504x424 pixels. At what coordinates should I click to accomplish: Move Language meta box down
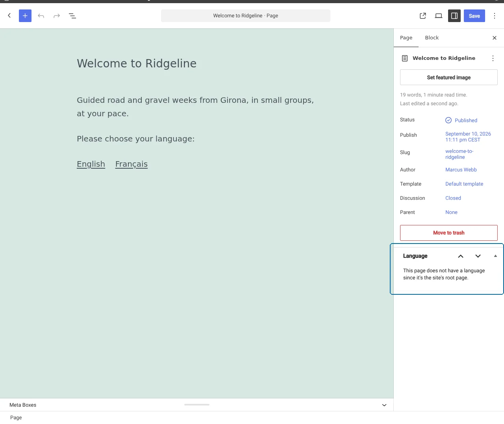pos(478,256)
